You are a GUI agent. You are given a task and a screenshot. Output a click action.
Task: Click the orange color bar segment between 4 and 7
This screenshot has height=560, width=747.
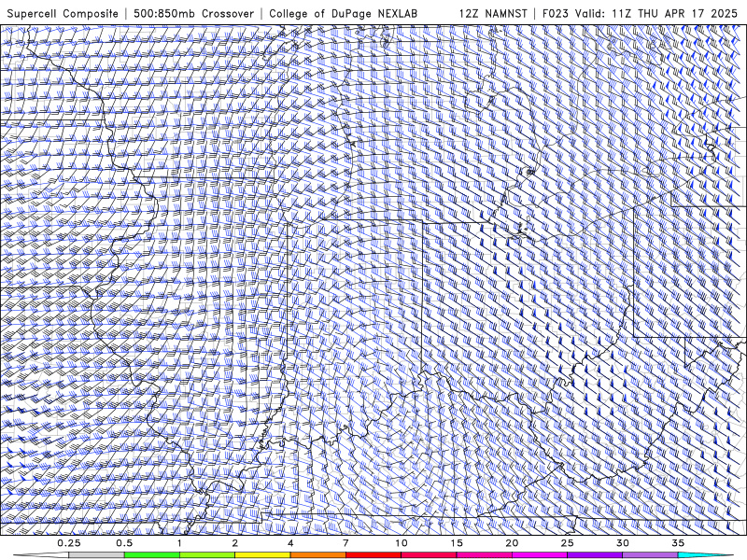(317, 555)
